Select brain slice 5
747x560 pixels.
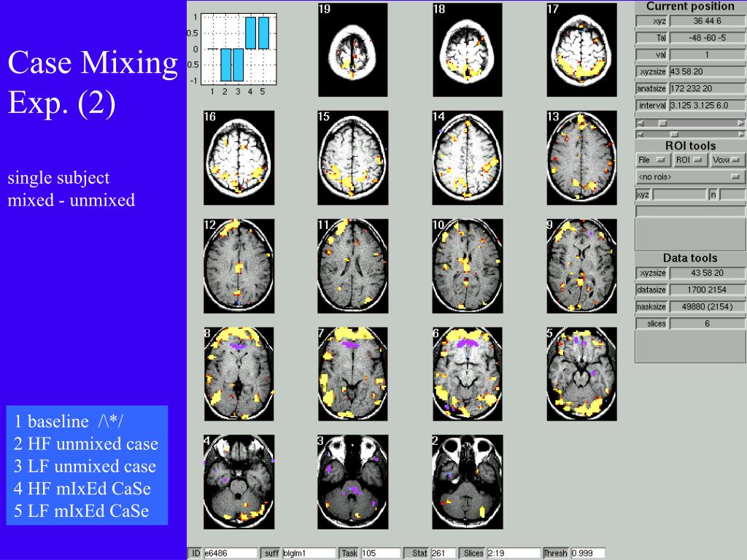point(581,374)
